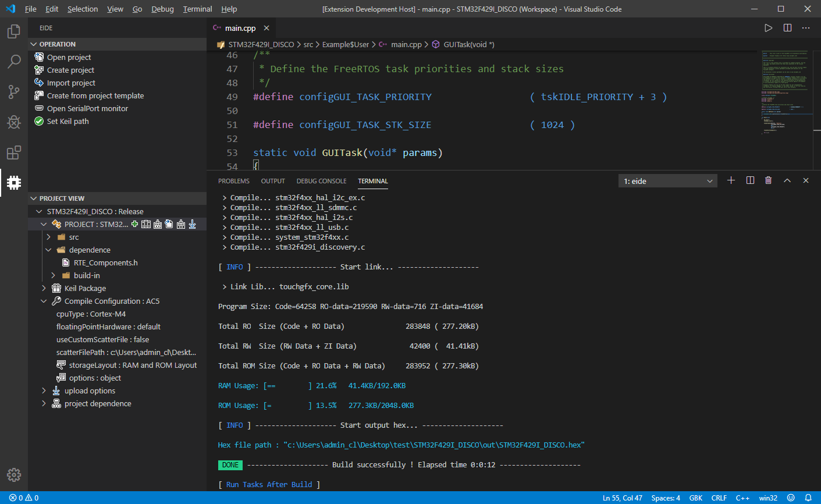
Task: Open the Debug view bug icon
Action: pyautogui.click(x=14, y=122)
